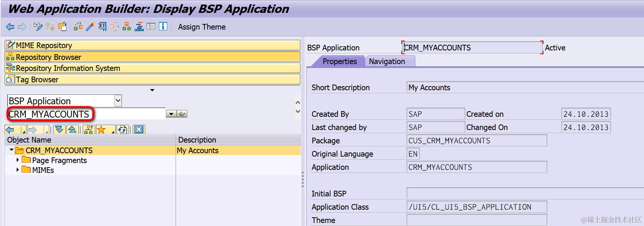Expand the MIMEs folder node

[17, 170]
